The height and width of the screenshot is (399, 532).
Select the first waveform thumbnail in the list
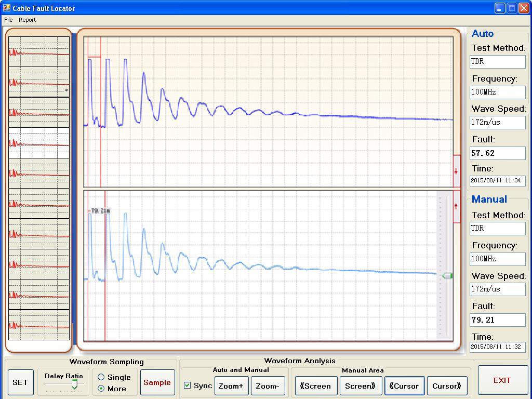point(39,52)
